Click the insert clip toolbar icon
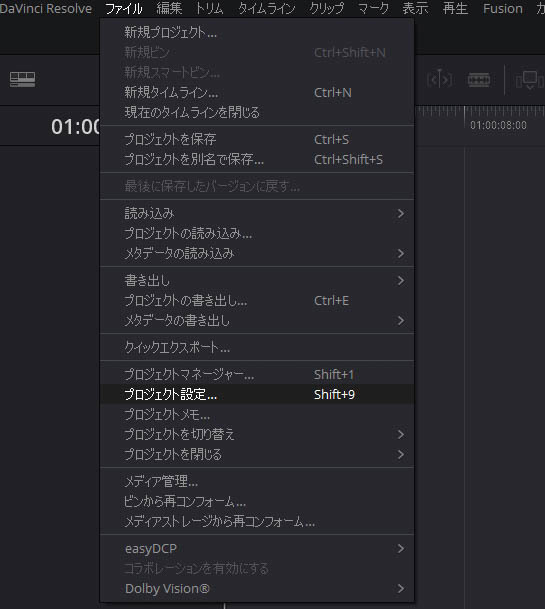The width and height of the screenshot is (545, 609). 530,80
